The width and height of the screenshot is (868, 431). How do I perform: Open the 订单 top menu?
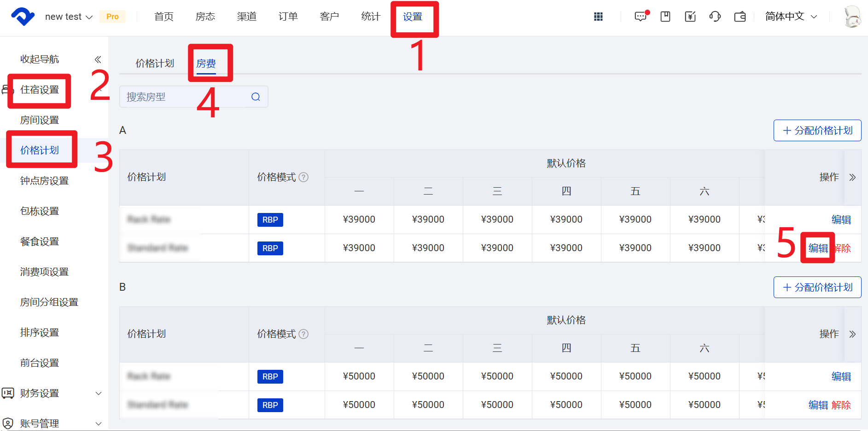[288, 17]
